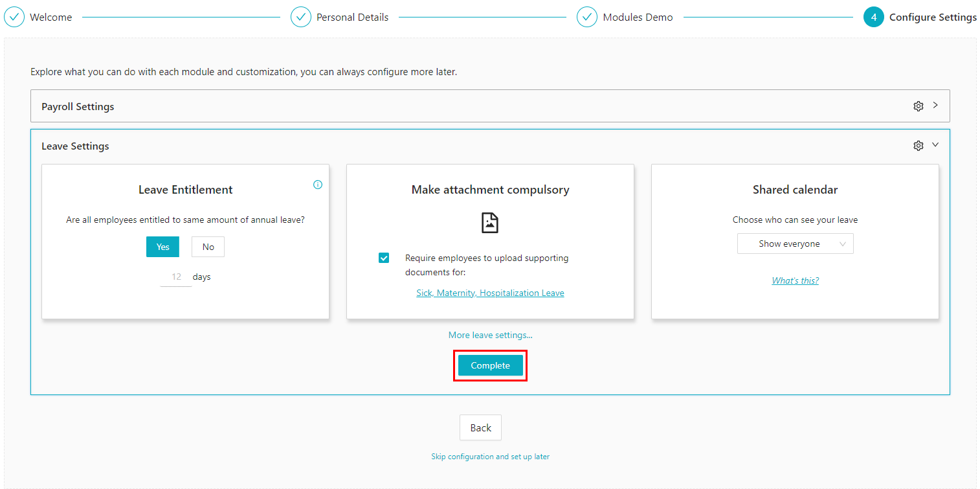This screenshot has width=980, height=489.
Task: Open the Payroll Settings gear icon
Action: coord(919,106)
